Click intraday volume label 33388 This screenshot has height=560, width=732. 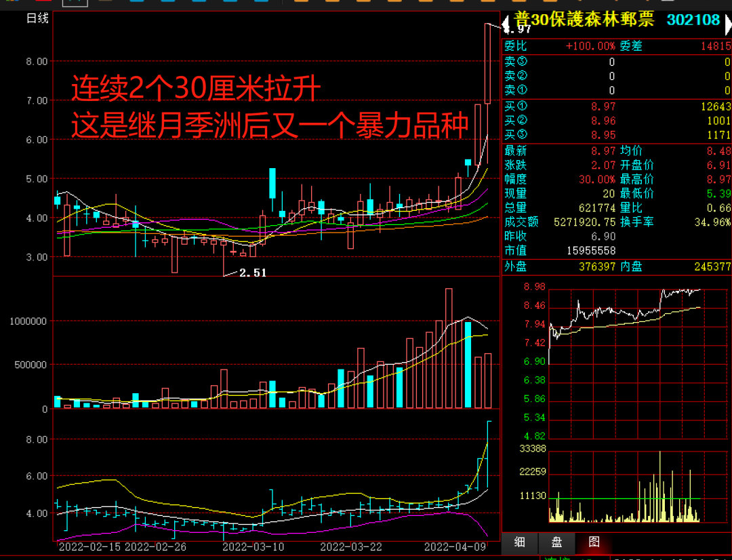[533, 449]
